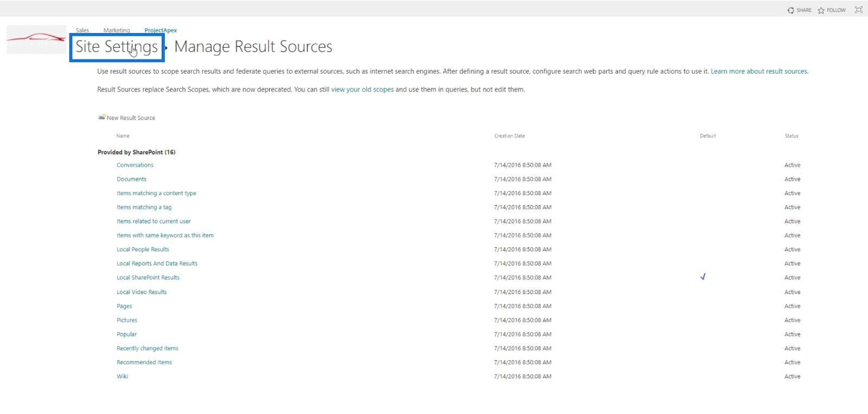Click the Share label in the top bar
868x414 pixels.
click(804, 10)
